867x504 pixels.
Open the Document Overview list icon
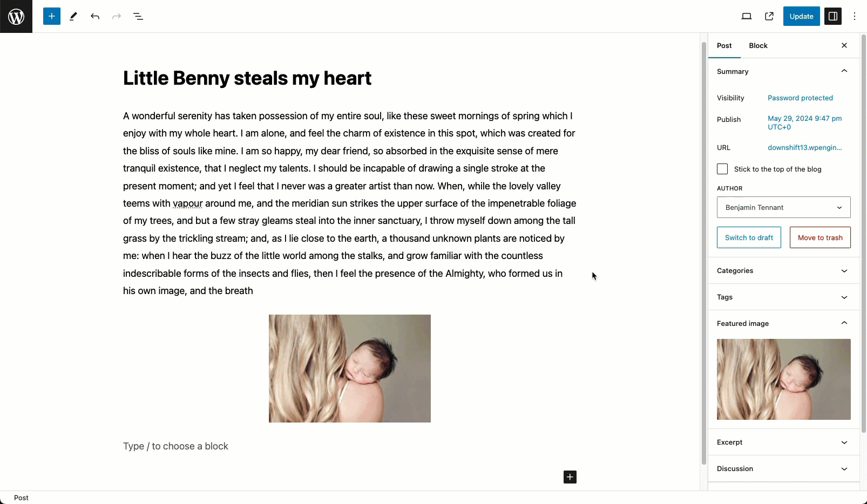click(138, 16)
